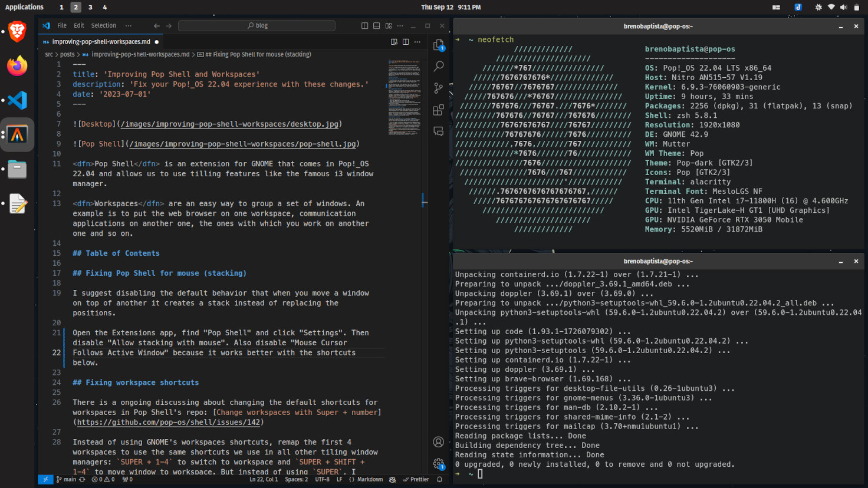
Task: Open the File menu
Action: 62,26
